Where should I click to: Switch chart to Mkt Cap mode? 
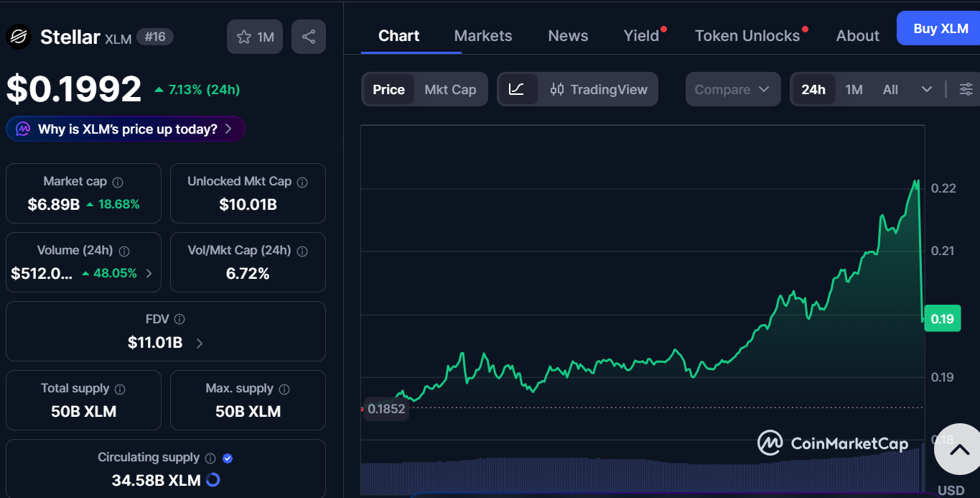pos(450,89)
